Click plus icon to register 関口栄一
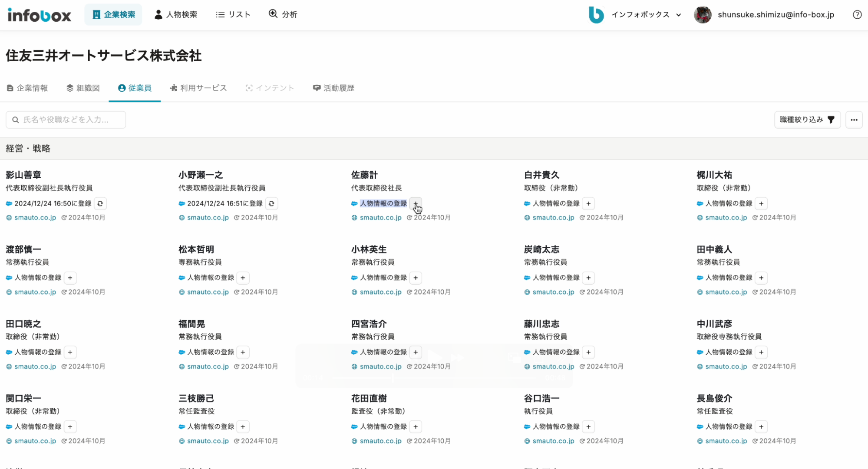868x469 pixels. tap(70, 427)
